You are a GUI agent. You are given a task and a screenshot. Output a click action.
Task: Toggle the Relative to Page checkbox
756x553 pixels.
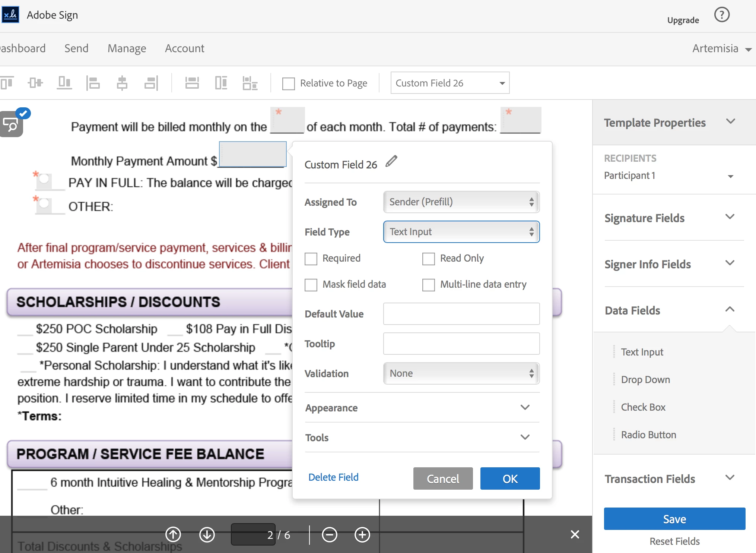click(288, 83)
